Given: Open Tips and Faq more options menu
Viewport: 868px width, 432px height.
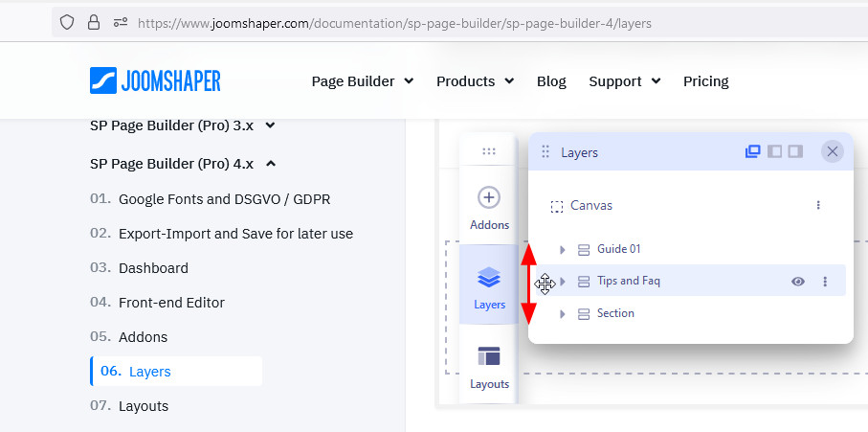Looking at the screenshot, I should (825, 282).
